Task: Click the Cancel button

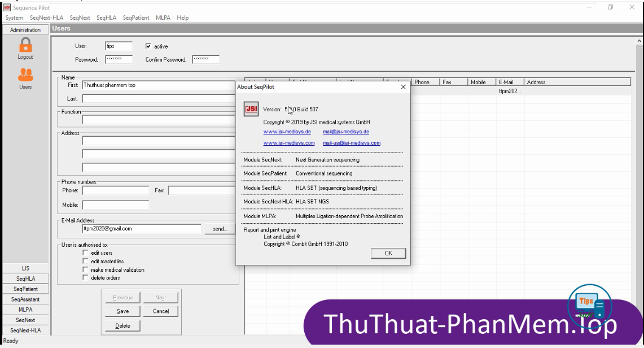Action: click(161, 311)
